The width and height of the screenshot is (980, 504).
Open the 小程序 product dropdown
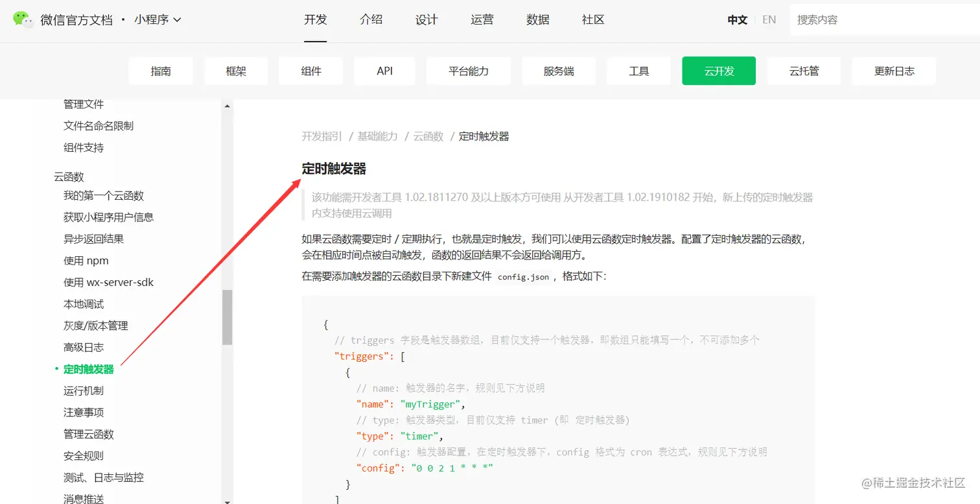pos(157,19)
